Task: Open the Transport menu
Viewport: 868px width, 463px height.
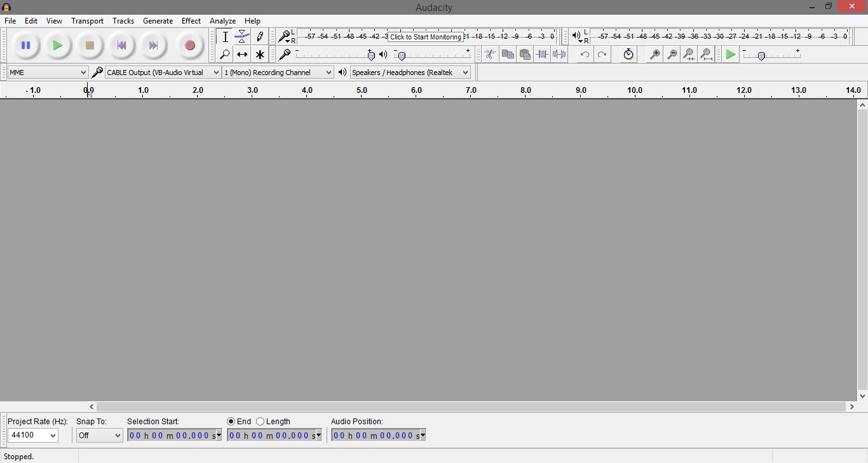Action: pos(87,21)
